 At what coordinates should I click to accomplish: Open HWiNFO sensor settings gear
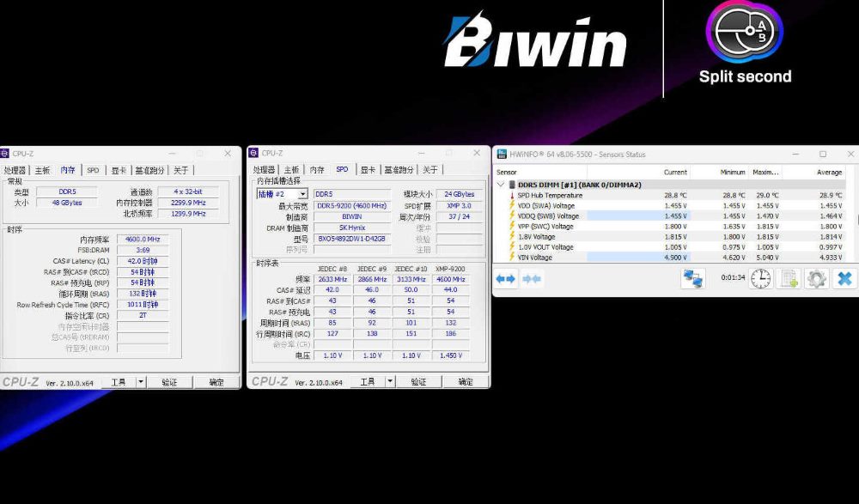(816, 279)
